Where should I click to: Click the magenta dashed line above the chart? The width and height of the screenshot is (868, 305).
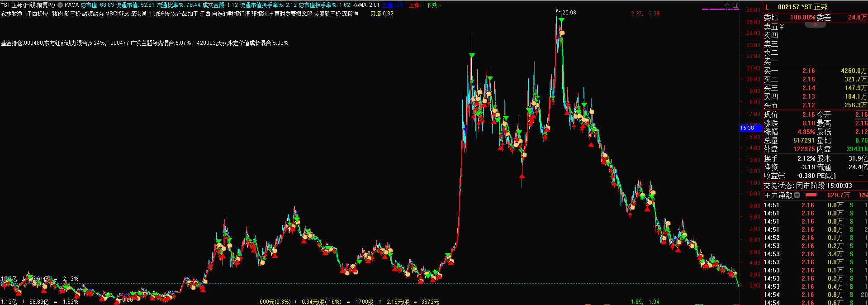point(720,9)
